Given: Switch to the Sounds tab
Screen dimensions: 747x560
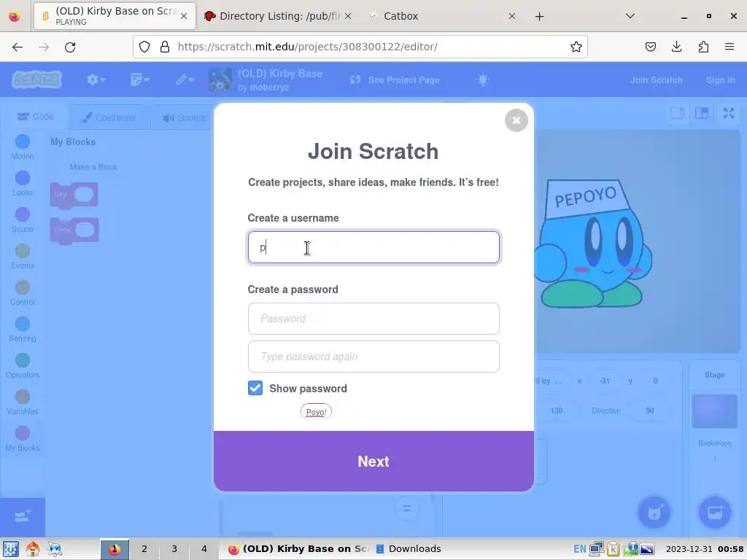Looking at the screenshot, I should pos(185,117).
